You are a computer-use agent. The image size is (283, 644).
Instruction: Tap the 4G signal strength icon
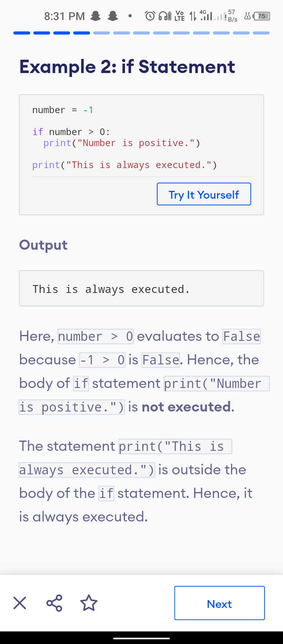coord(206,16)
